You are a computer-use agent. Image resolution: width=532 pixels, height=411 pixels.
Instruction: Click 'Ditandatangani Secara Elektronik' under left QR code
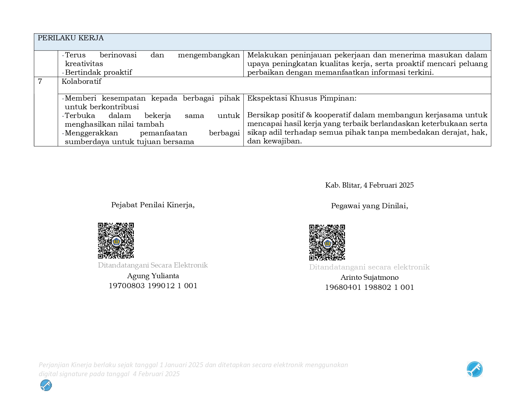(153, 265)
